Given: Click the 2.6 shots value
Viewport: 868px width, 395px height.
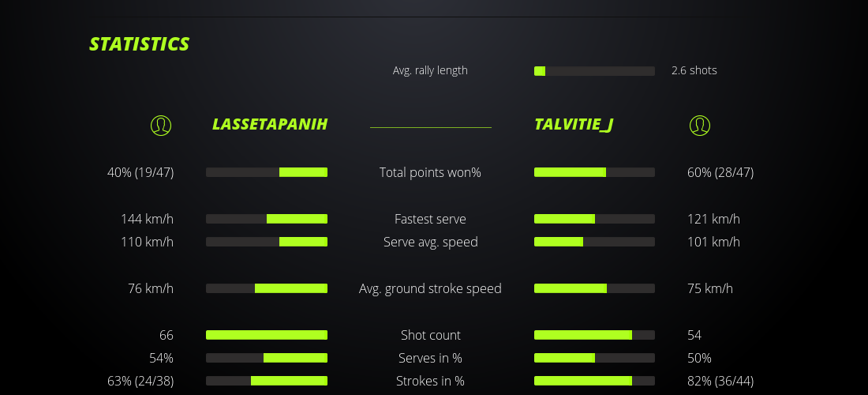Looking at the screenshot, I should point(694,70).
